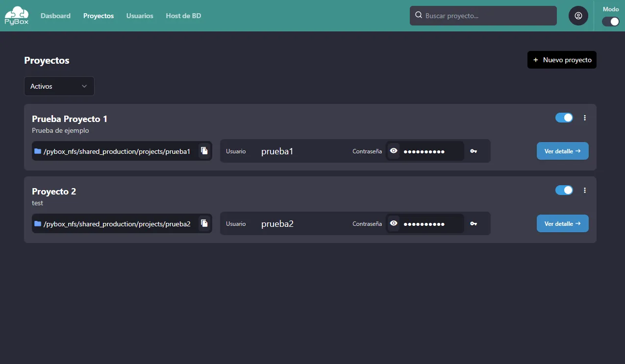Click the masked password field for prueba1
The width and height of the screenshot is (625, 364).
(x=425, y=151)
